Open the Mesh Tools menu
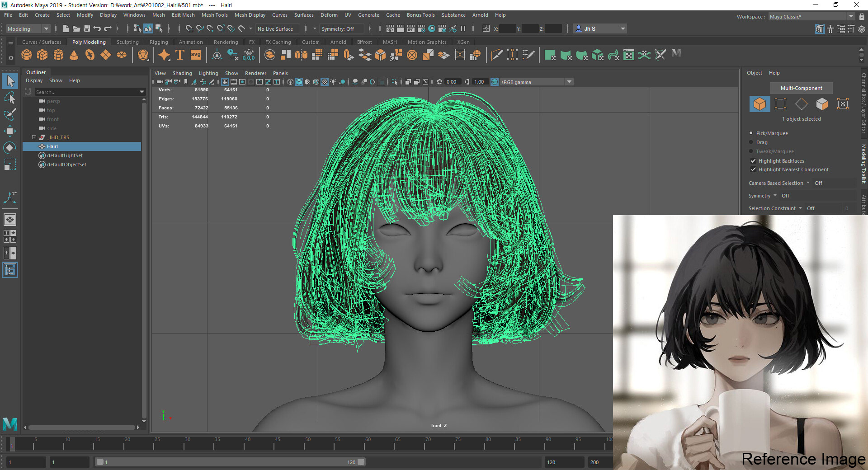Screen dimensions: 868x470 (214, 15)
